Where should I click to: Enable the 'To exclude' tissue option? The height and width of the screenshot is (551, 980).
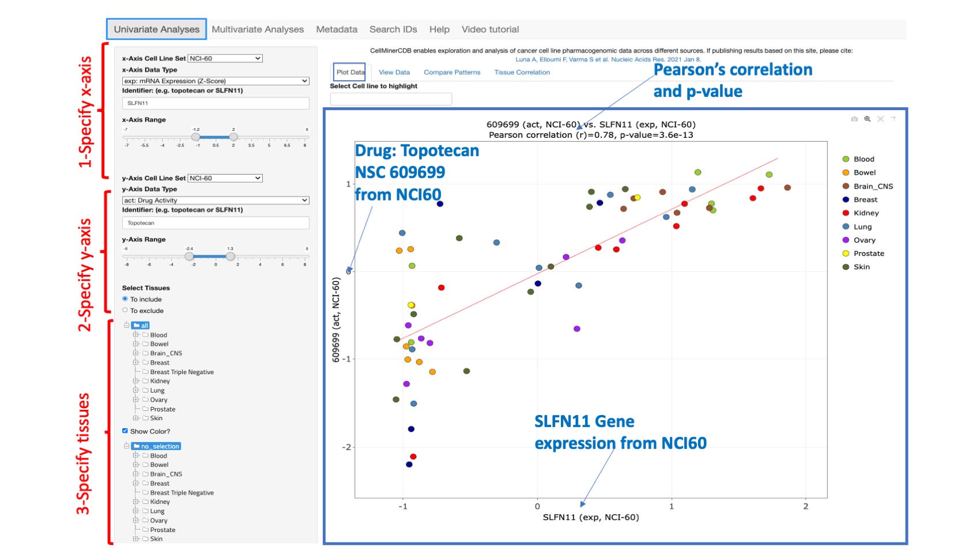[x=125, y=310]
